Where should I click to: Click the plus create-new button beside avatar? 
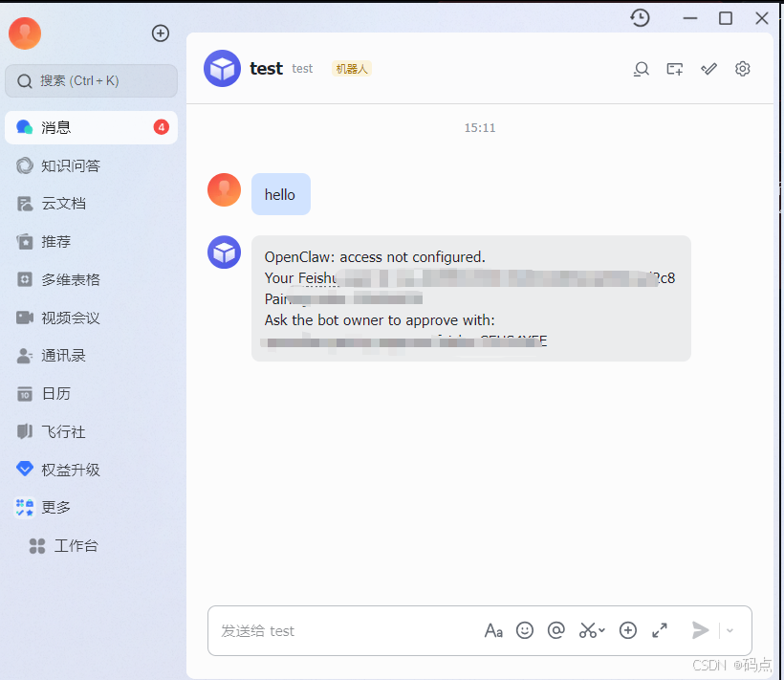[161, 33]
